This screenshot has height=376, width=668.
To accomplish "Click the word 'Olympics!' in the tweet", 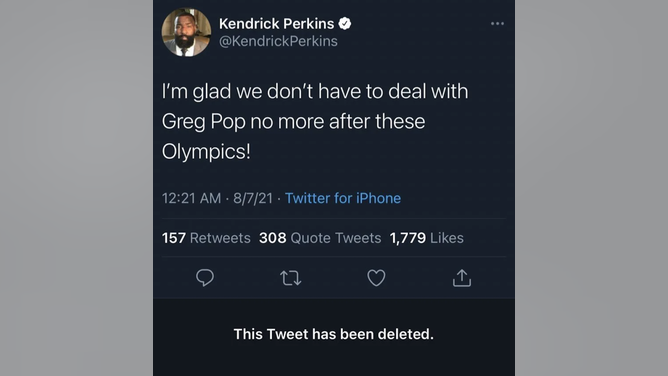I will point(206,152).
